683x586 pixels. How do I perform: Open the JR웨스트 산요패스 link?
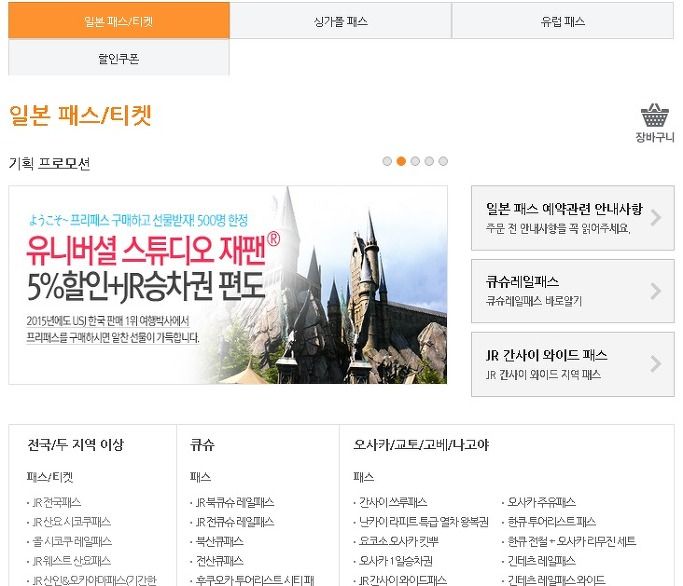pos(71,561)
